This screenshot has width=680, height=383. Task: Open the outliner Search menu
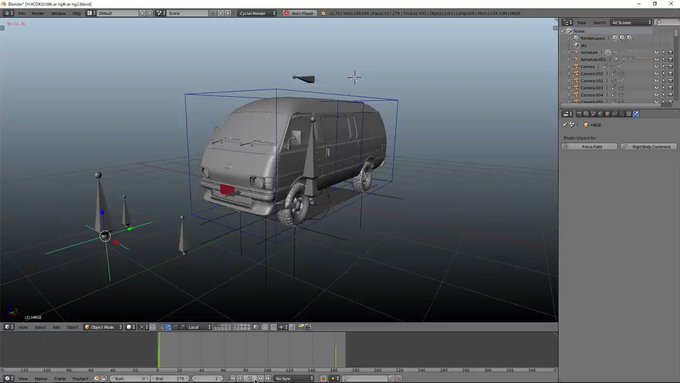599,22
